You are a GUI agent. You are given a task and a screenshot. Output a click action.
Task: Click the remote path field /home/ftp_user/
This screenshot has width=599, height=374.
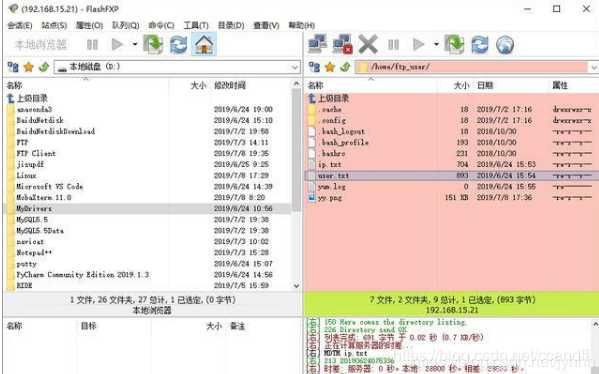471,67
